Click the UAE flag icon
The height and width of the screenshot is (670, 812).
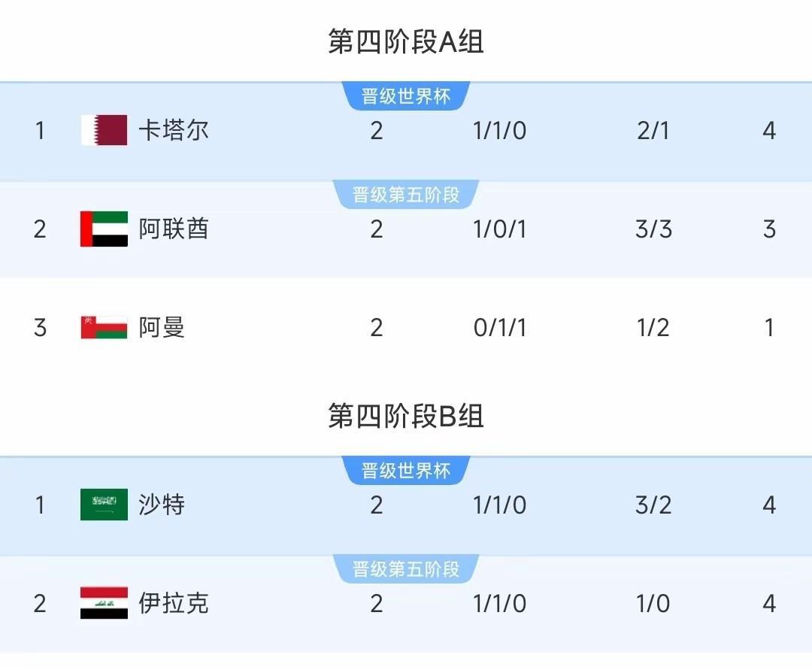(104, 229)
